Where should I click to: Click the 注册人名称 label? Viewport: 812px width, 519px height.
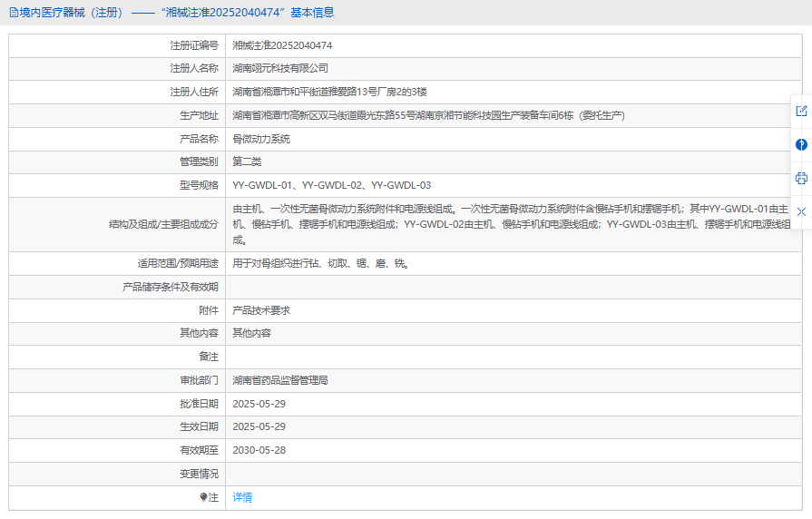[x=194, y=68]
